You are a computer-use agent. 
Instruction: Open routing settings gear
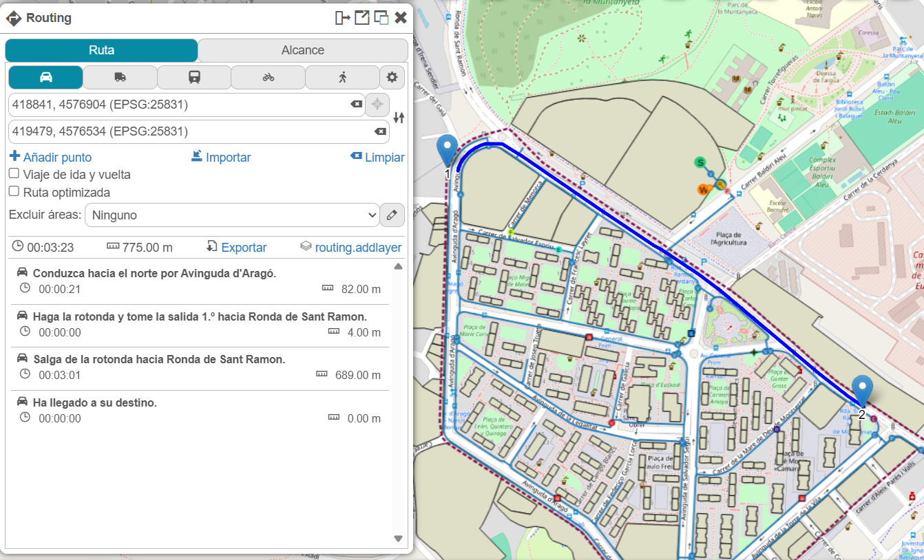click(392, 77)
